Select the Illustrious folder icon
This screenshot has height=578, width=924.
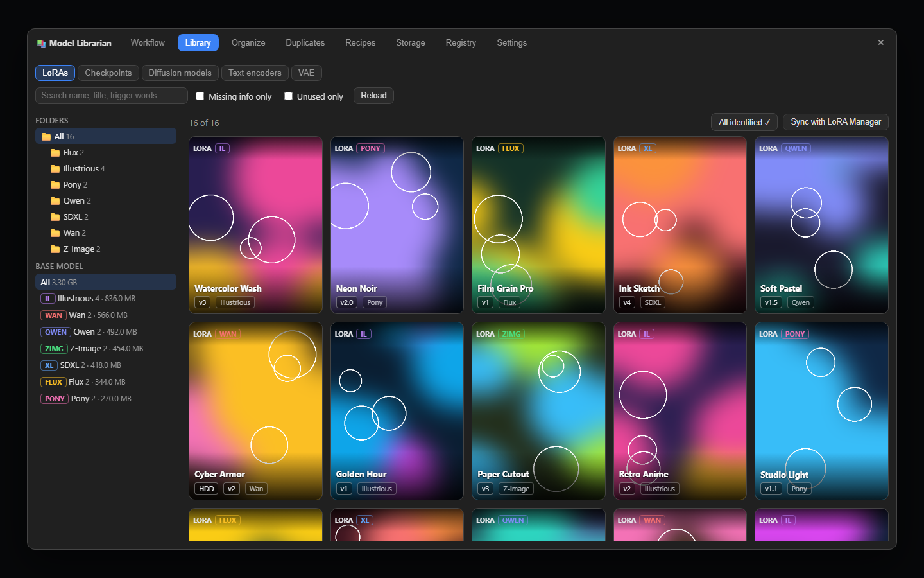[x=55, y=169]
